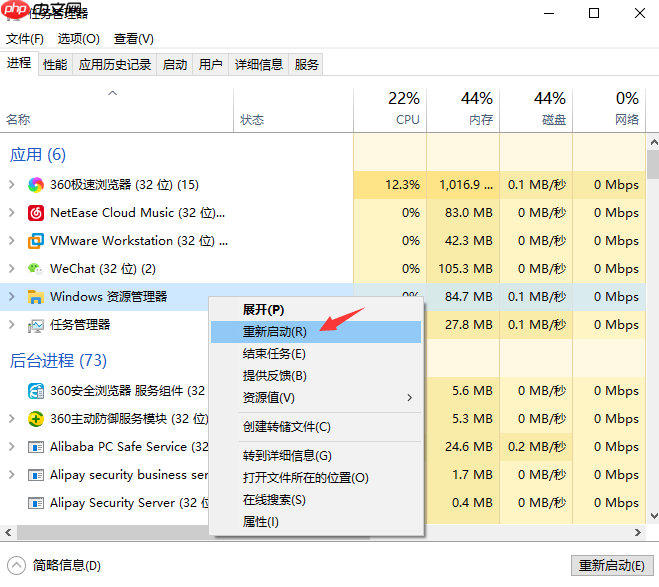Click the 360安全浏览器 服务组件 icon

(36, 391)
